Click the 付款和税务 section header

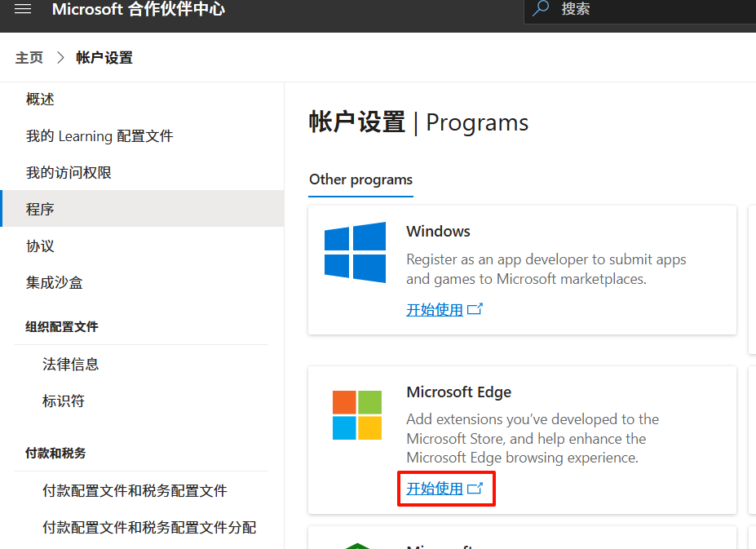tap(55, 453)
